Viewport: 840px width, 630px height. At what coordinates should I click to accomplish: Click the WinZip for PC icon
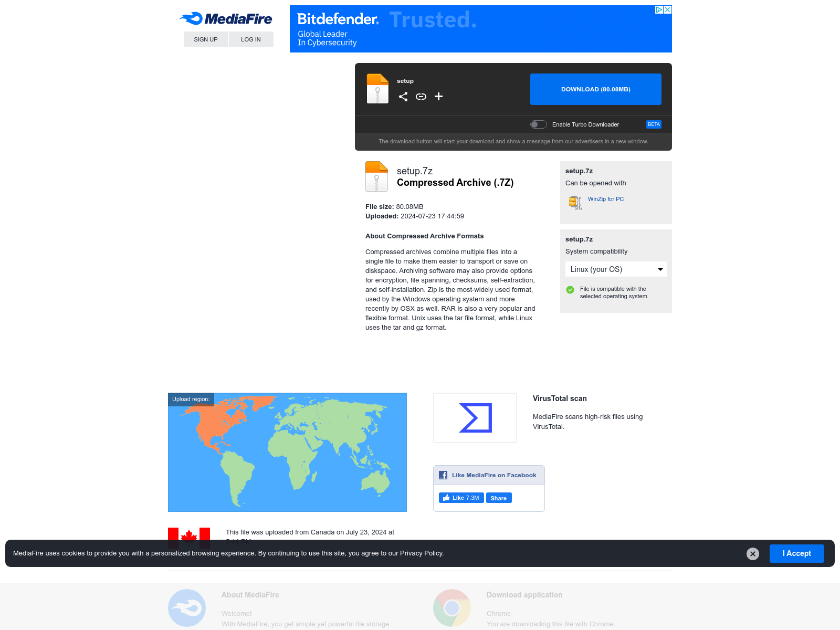(x=575, y=202)
